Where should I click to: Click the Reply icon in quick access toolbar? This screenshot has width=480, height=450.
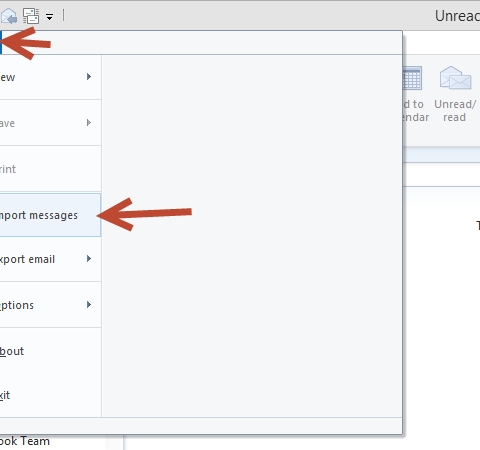[x=9, y=16]
